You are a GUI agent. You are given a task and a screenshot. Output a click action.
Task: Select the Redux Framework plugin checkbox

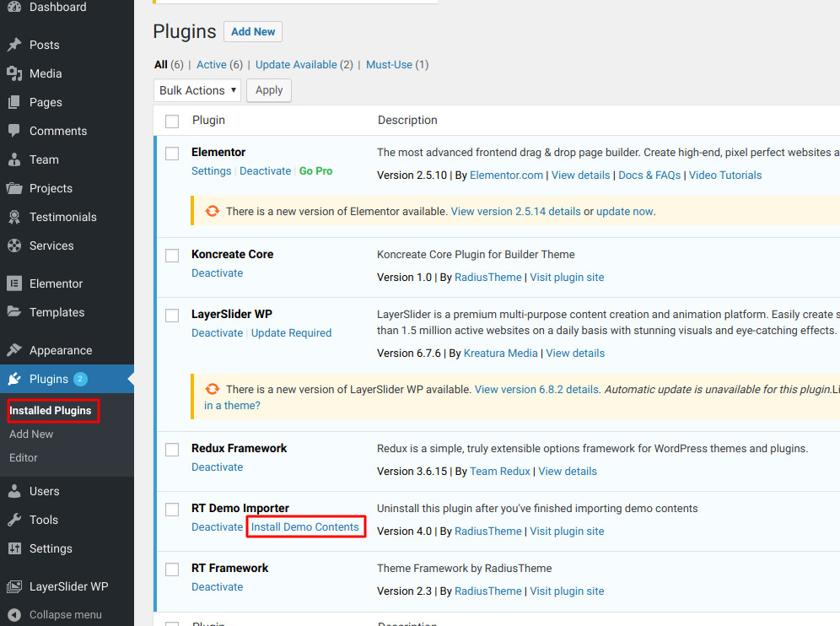(x=172, y=449)
